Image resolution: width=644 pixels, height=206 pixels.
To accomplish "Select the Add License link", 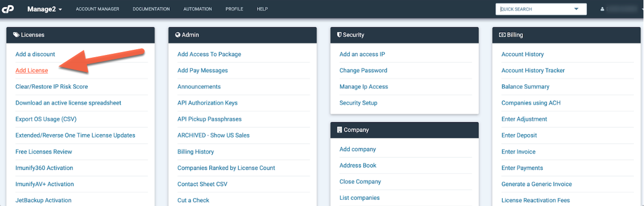I will tap(32, 71).
